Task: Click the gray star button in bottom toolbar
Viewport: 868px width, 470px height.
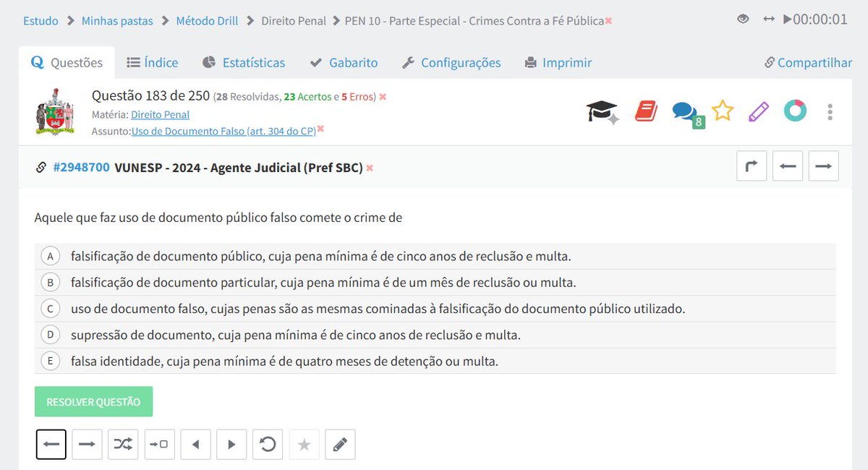Action: pyautogui.click(x=304, y=445)
